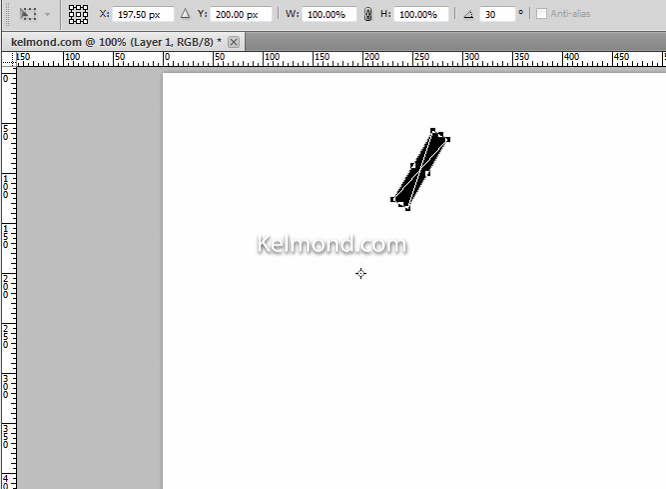Click the Free Transform tool preset icon
Screen dimensions: 666x489
28,14
